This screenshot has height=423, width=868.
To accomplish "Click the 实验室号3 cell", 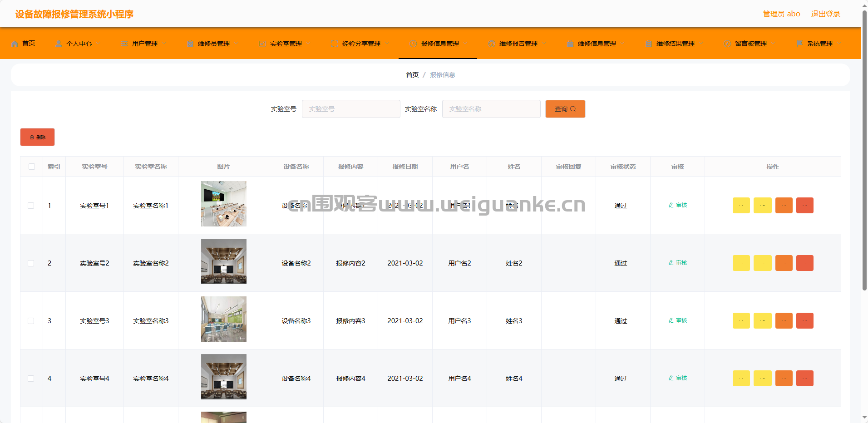I will click(x=94, y=321).
